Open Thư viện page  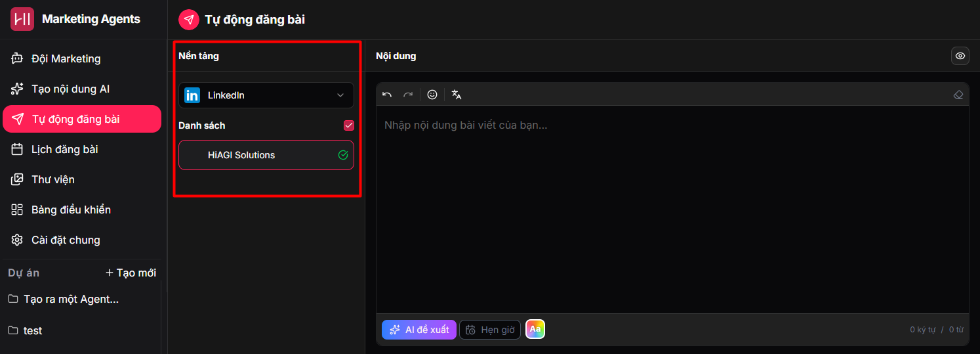tap(82, 179)
